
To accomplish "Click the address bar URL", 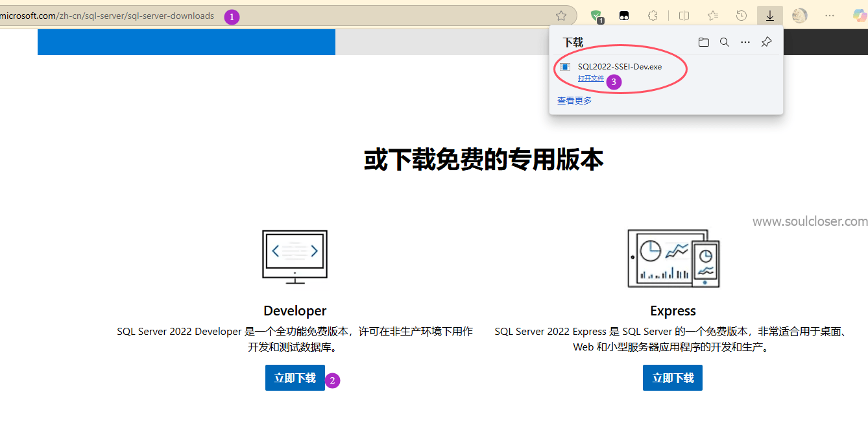I will tap(107, 16).
